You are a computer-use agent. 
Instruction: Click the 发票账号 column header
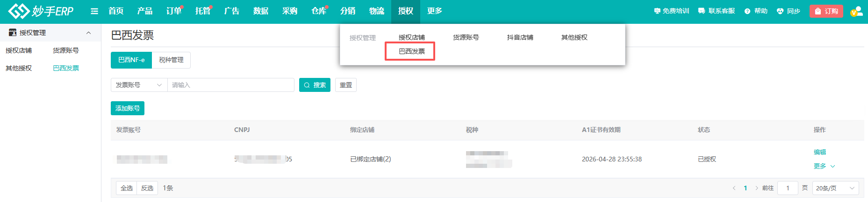[129, 130]
